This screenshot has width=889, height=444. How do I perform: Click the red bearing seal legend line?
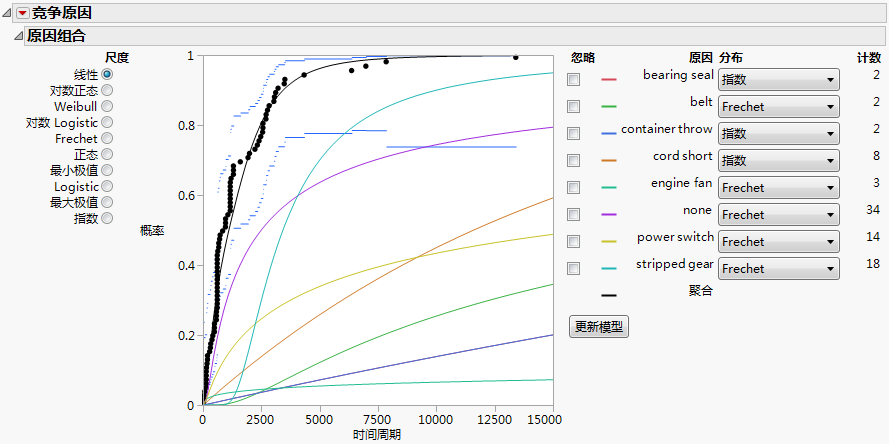pos(609,80)
